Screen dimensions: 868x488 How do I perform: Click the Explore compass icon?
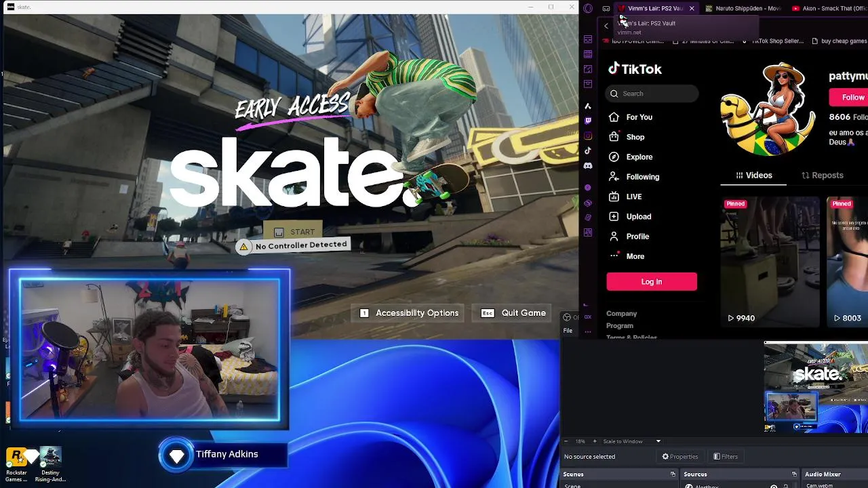tap(614, 157)
